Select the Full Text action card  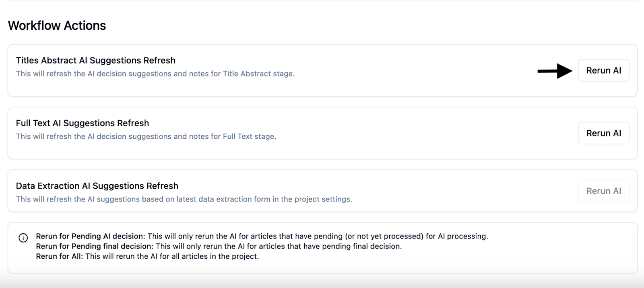click(x=322, y=133)
